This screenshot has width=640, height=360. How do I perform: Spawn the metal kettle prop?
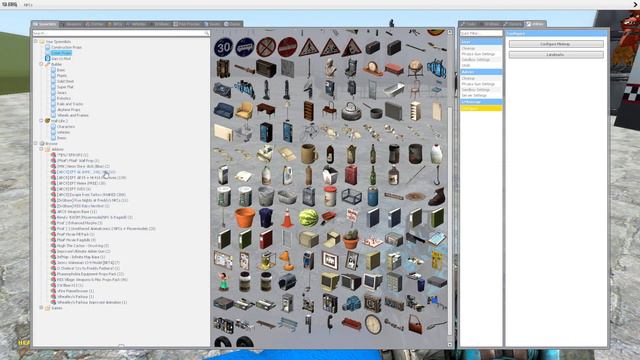(x=351, y=111)
